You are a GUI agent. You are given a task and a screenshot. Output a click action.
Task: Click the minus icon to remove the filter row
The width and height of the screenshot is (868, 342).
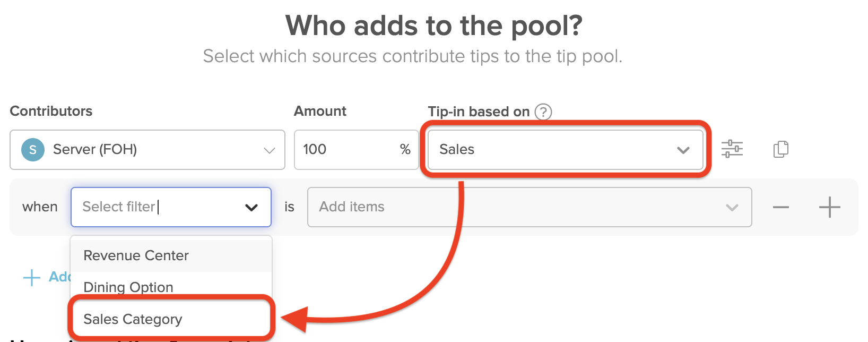coord(780,207)
